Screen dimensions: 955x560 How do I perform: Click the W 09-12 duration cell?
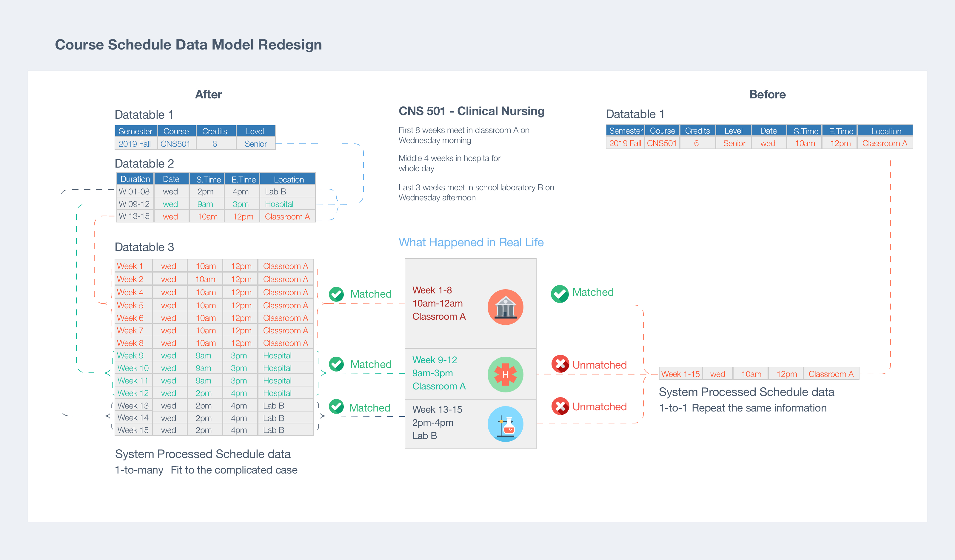[134, 204]
